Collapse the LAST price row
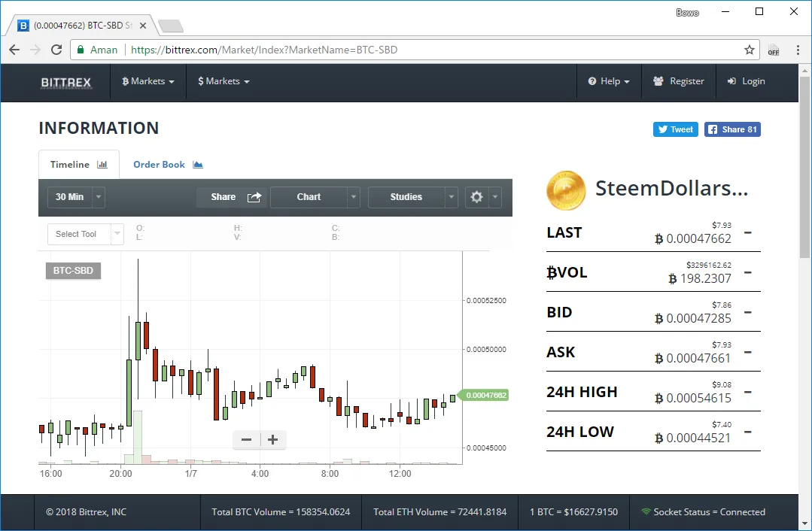 click(748, 232)
